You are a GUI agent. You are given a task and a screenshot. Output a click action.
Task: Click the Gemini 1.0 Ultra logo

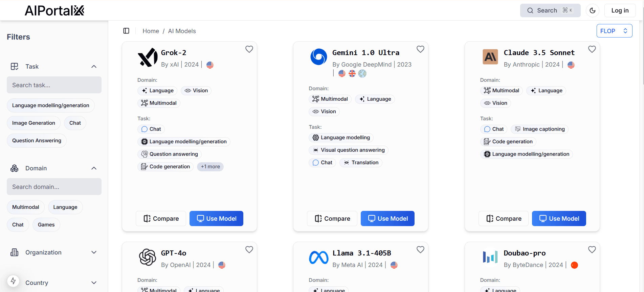pyautogui.click(x=319, y=57)
